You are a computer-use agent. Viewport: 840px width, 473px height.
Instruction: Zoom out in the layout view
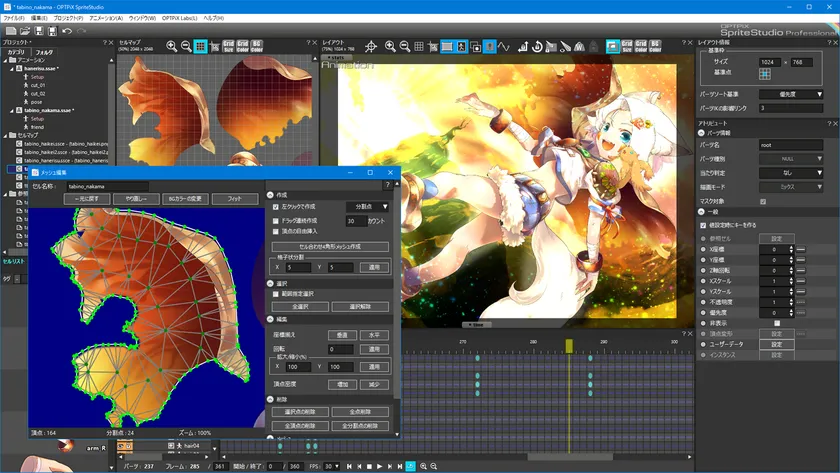(x=405, y=46)
